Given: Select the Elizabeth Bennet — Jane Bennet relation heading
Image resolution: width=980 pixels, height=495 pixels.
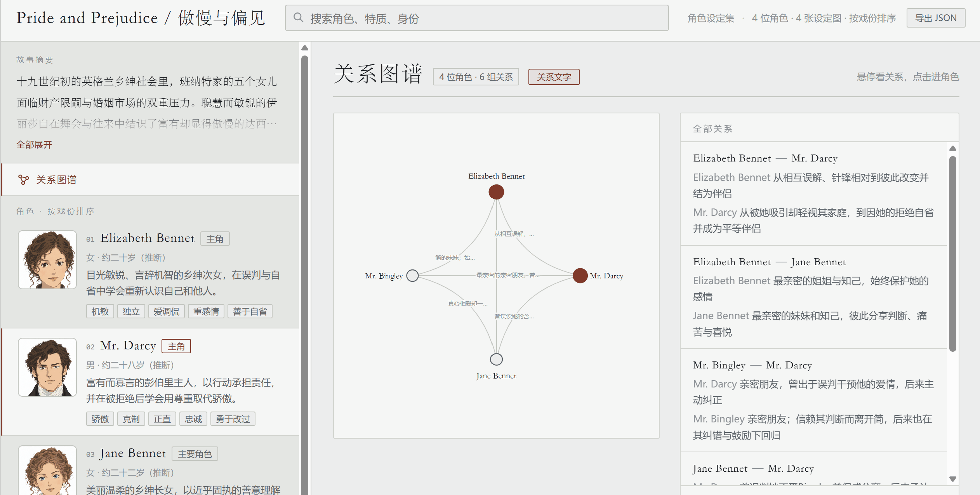Looking at the screenshot, I should (x=769, y=262).
